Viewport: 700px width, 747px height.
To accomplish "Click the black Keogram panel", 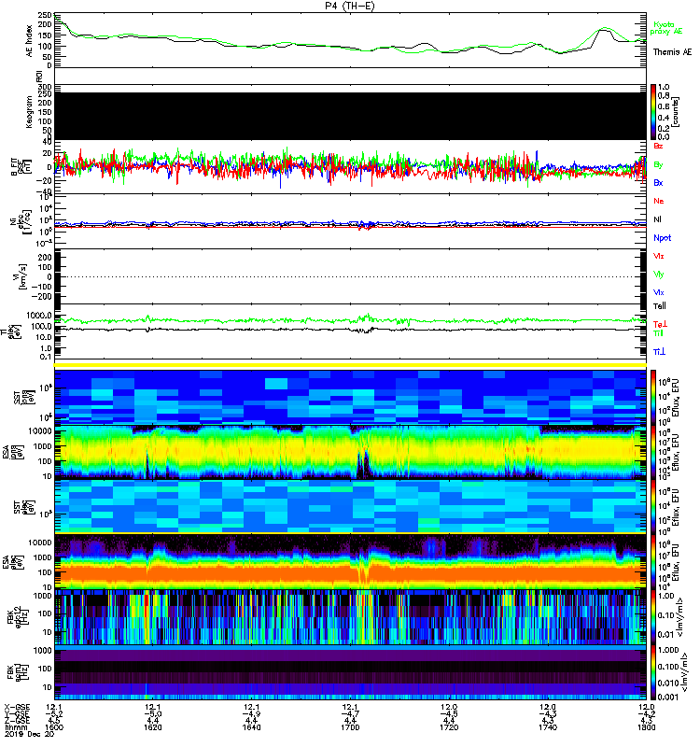I will click(x=350, y=116).
